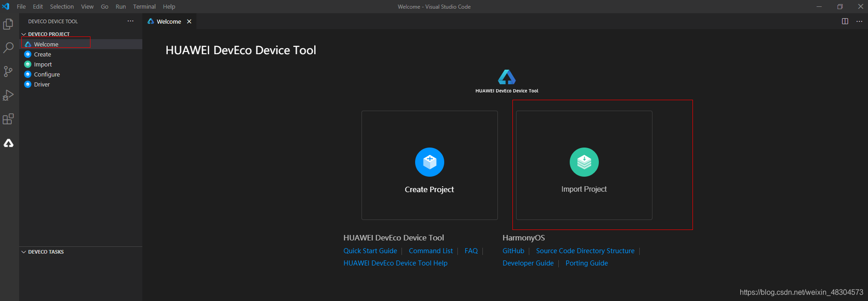Open Source Code Directory Structure link
Viewport: 868px width, 301px height.
585,251
